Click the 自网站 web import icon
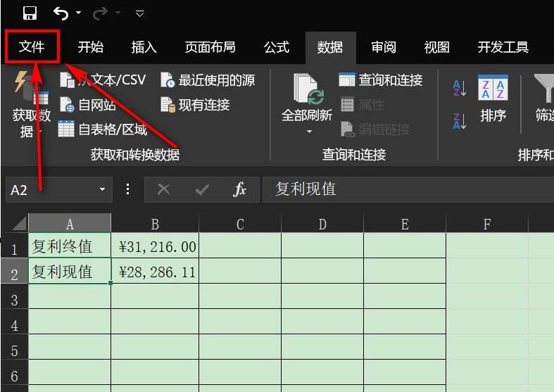The height and width of the screenshot is (392, 554). pyautogui.click(x=67, y=105)
